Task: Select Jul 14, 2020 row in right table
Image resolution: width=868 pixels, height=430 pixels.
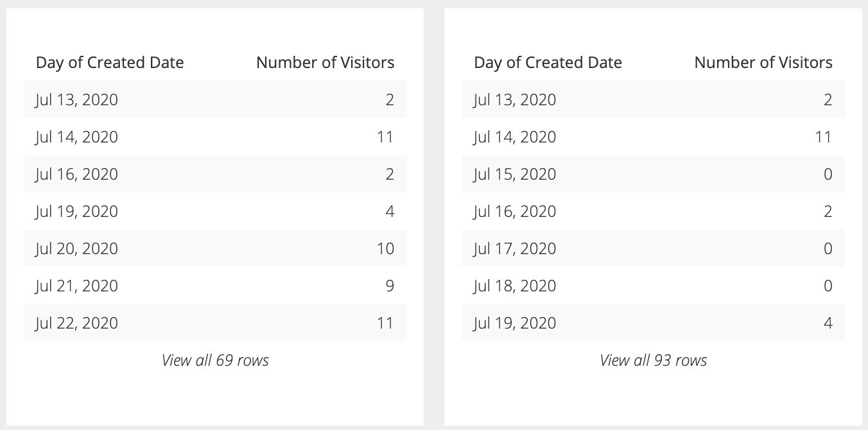Action: point(653,137)
